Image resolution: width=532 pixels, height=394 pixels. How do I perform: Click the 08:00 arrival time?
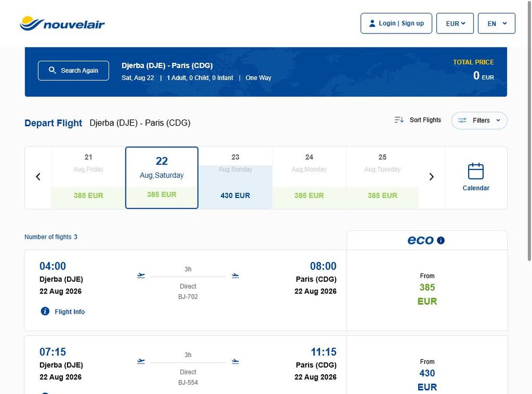pyautogui.click(x=323, y=266)
